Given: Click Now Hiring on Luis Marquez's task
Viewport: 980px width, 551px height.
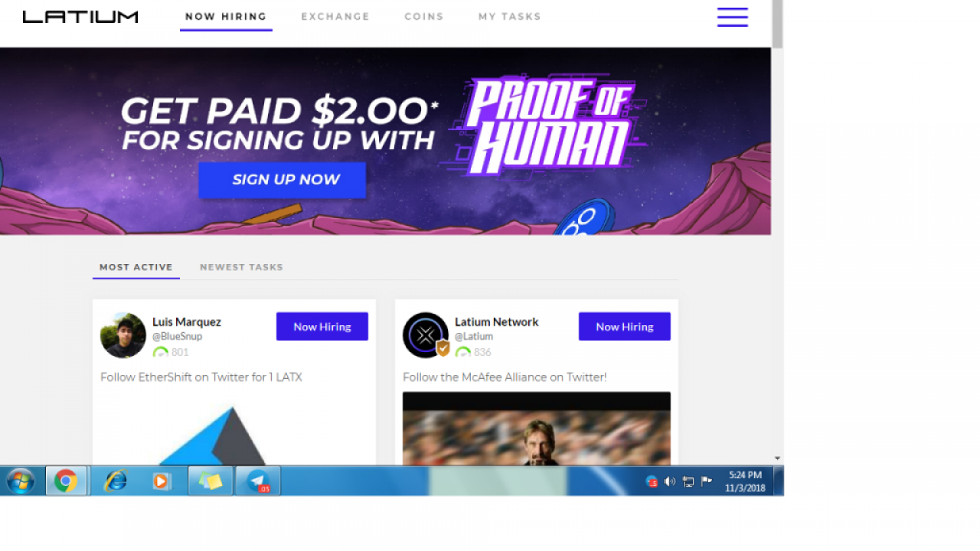Looking at the screenshot, I should pos(322,327).
